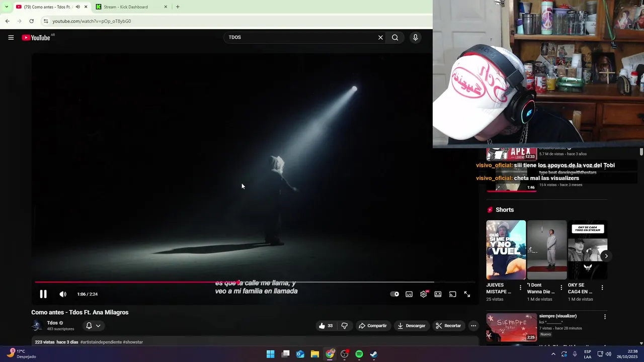The height and width of the screenshot is (362, 644).
Task: Open the Apex video thumbnail 12:33
Action: [512, 154]
